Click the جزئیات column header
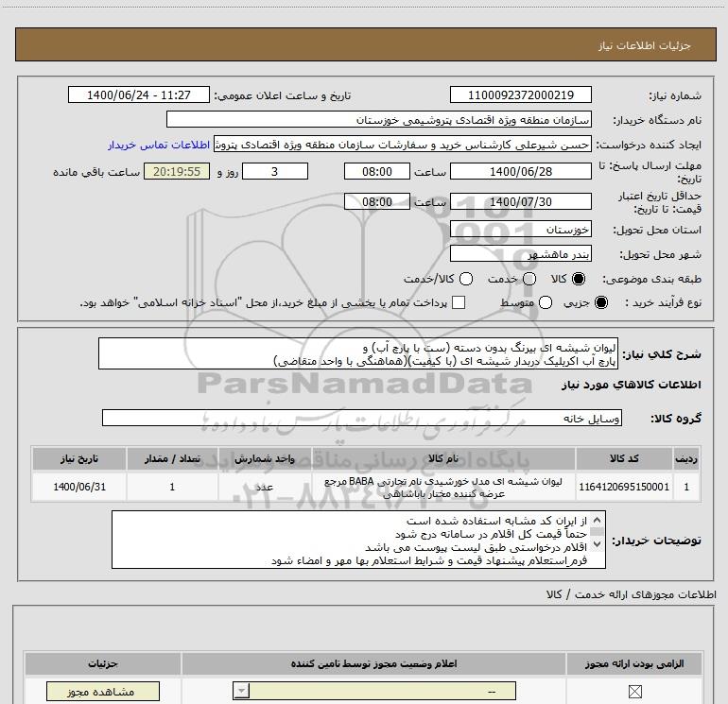The height and width of the screenshot is (704, 728). point(103,663)
